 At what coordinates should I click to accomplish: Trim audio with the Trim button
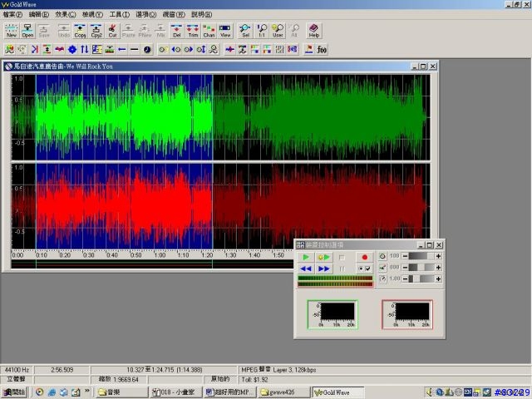click(193, 31)
